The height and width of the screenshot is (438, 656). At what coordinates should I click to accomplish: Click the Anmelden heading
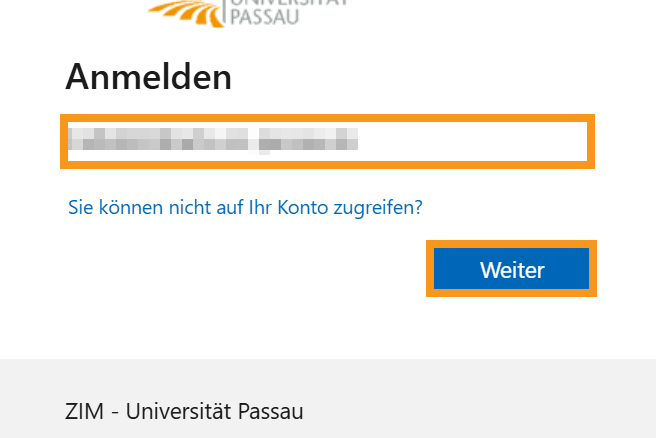pyautogui.click(x=148, y=77)
